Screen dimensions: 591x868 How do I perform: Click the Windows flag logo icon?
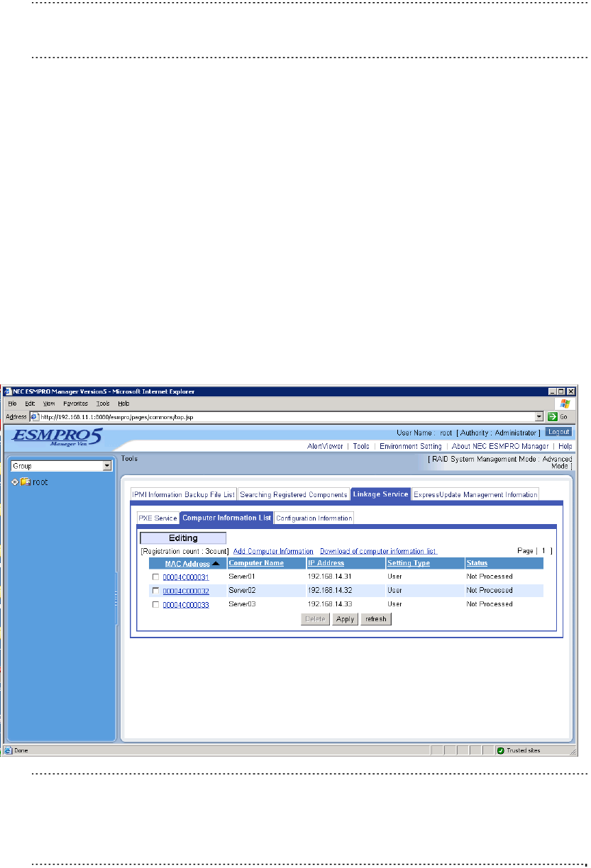(x=565, y=403)
